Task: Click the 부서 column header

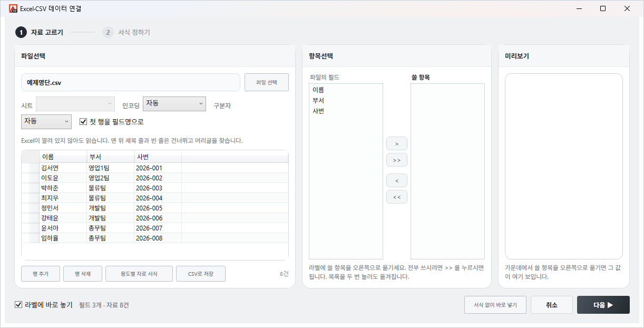Action: [x=111, y=157]
